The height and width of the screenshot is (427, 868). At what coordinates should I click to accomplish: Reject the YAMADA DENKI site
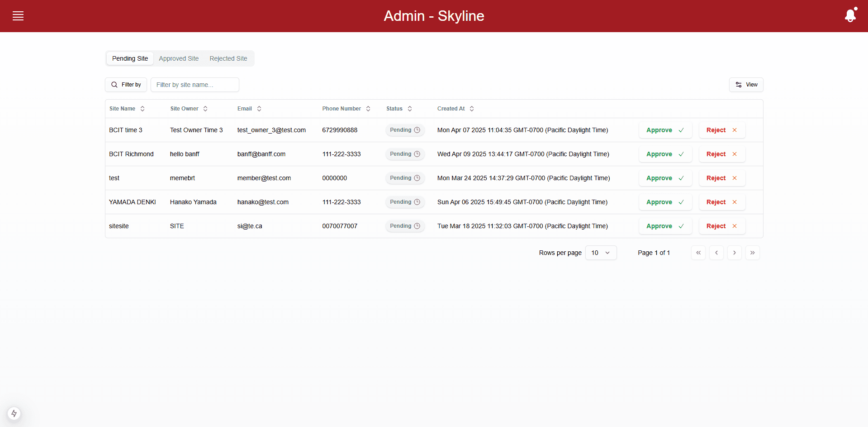pyautogui.click(x=722, y=202)
